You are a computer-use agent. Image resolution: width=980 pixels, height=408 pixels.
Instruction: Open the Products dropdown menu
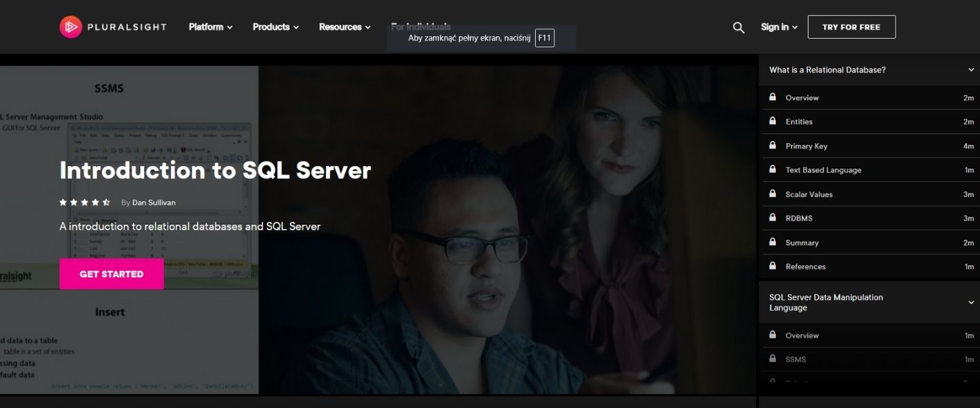coord(276,27)
